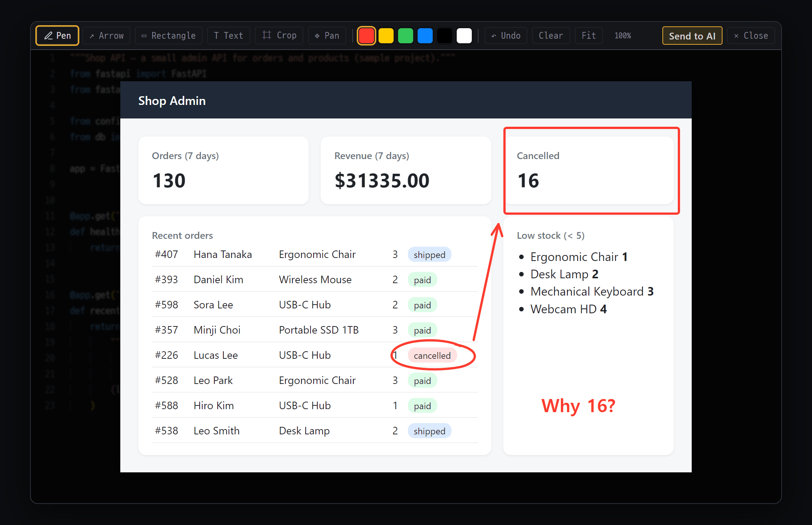Click Wireless Mouse product cell
Viewport: 812px width, 525px height.
point(315,280)
